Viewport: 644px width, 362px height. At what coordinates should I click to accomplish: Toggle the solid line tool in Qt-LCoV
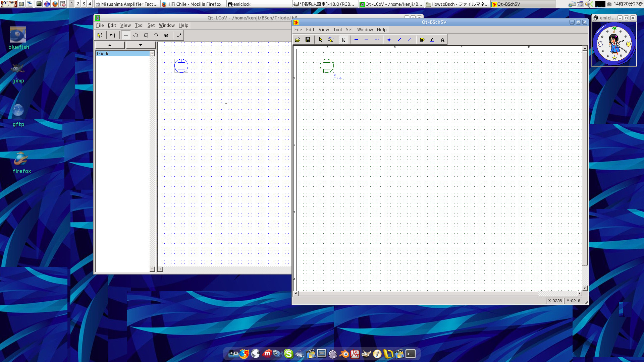[x=126, y=35]
